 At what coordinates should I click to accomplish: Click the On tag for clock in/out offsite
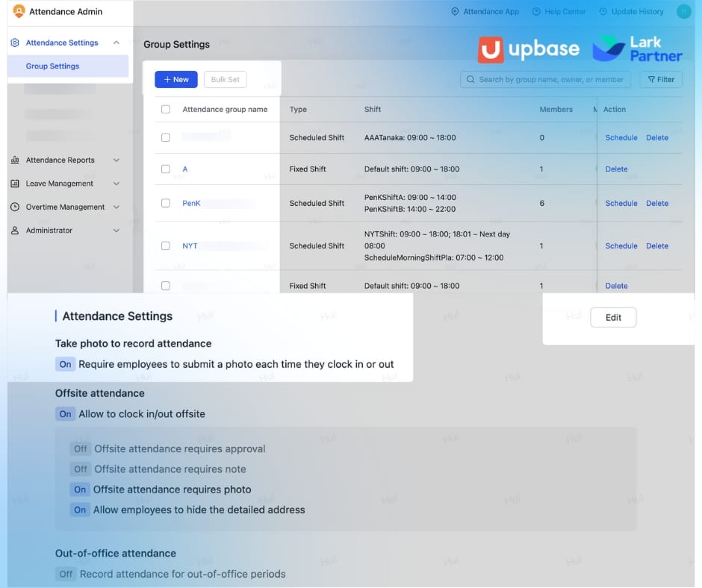coord(66,414)
